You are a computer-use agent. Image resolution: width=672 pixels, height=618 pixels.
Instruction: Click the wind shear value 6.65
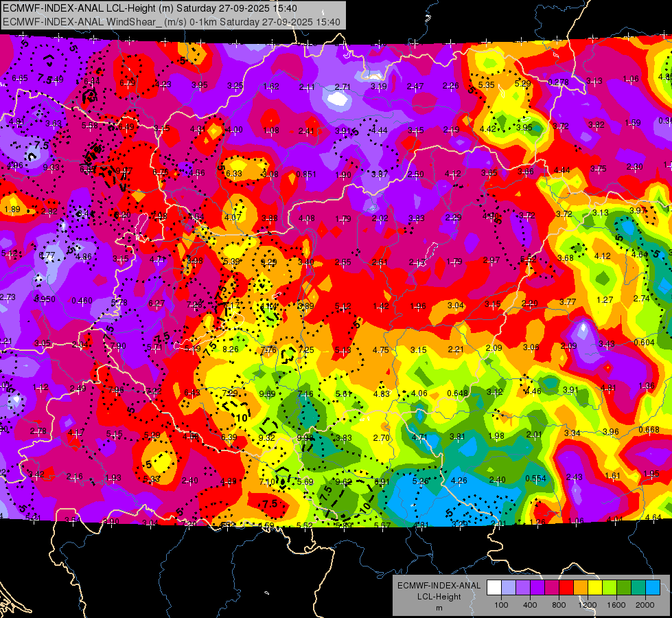pos(20,78)
